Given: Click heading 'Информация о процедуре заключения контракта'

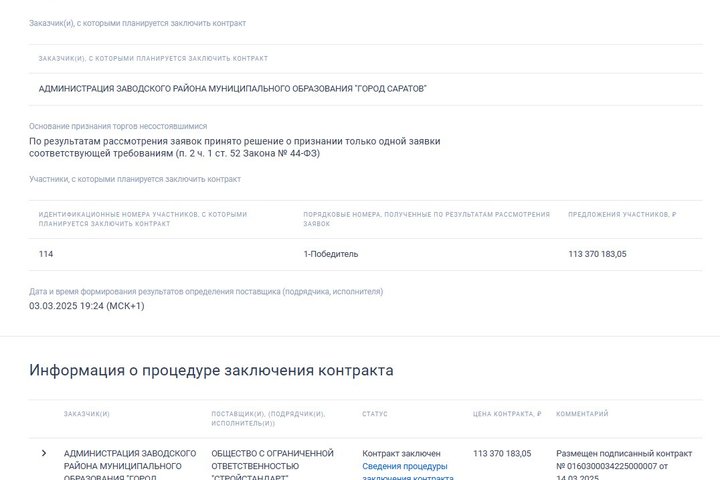Looking at the screenshot, I should 211,370.
